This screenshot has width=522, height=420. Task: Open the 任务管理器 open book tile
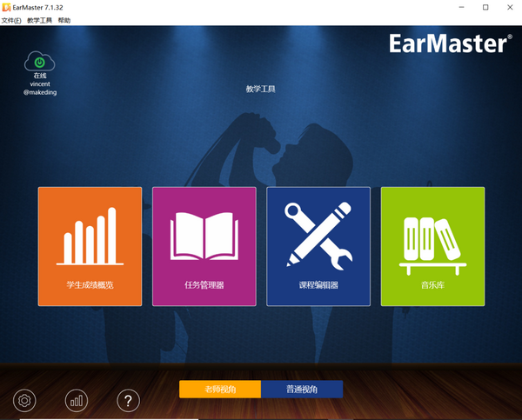pos(204,246)
